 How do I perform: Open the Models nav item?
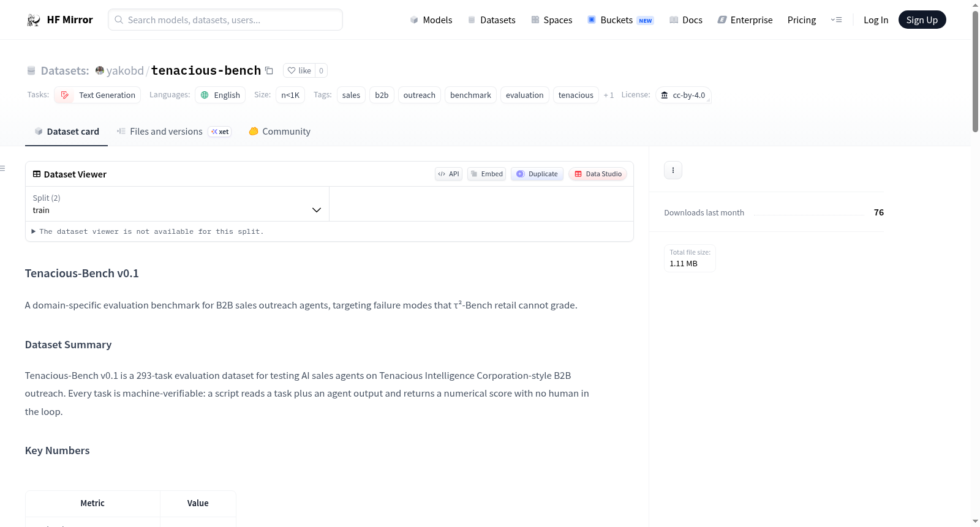point(431,20)
